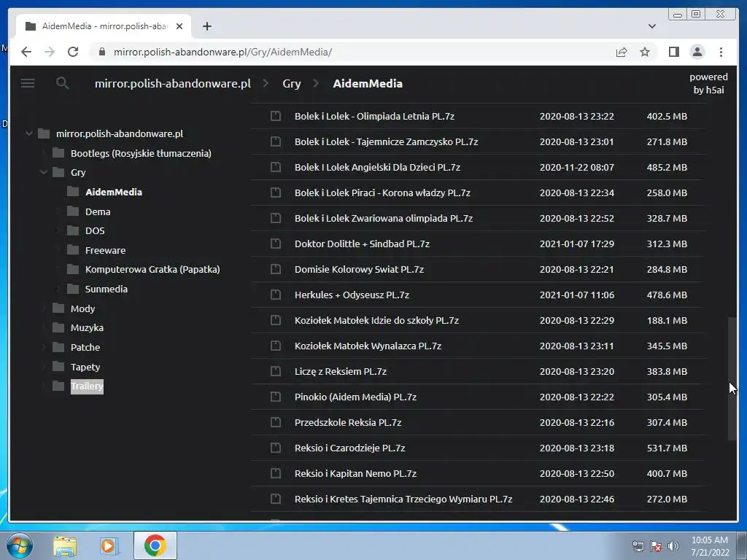The image size is (747, 560).
Task: Click folder icon beside Muzyka in tree
Action: (58, 327)
